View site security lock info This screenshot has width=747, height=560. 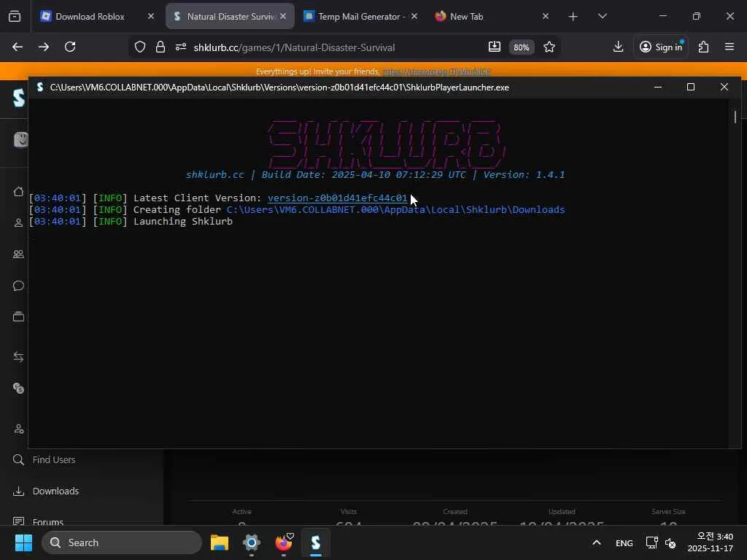click(160, 47)
